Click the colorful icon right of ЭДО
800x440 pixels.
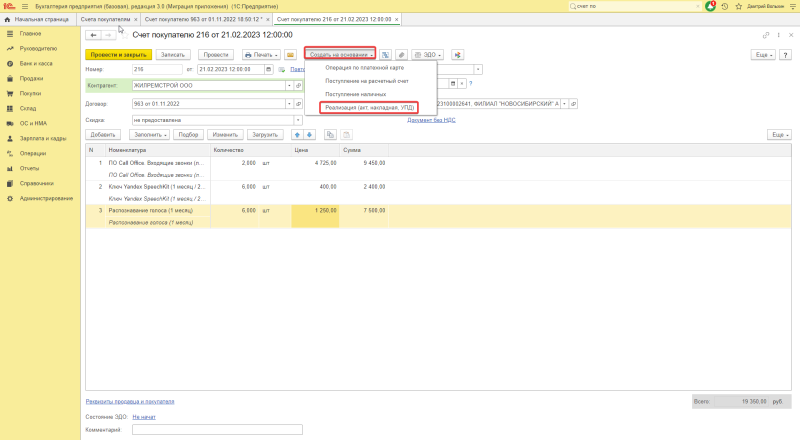click(x=458, y=55)
